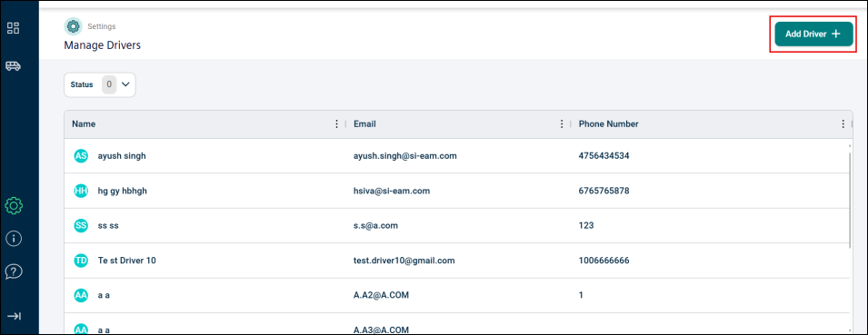Click the AS avatar for ayush singh

pos(81,156)
